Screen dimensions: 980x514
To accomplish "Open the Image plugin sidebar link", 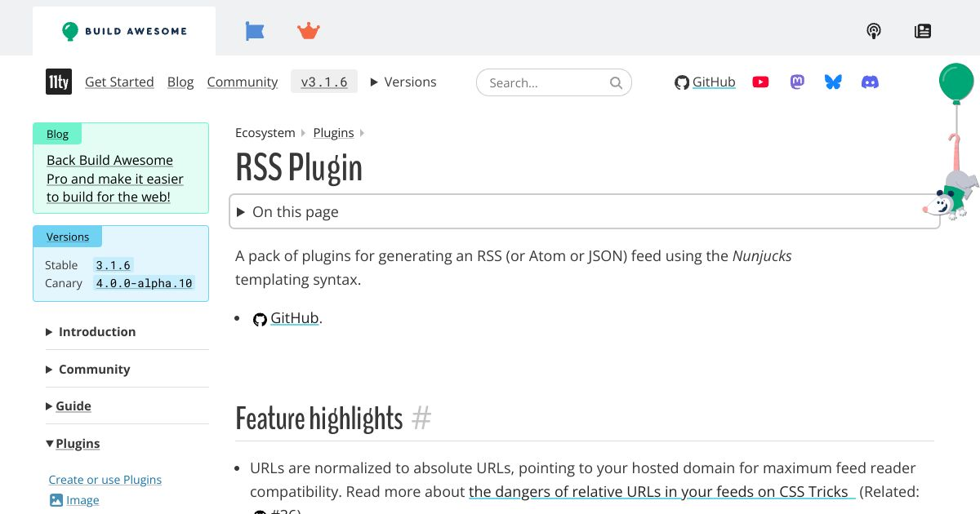I will click(x=82, y=500).
